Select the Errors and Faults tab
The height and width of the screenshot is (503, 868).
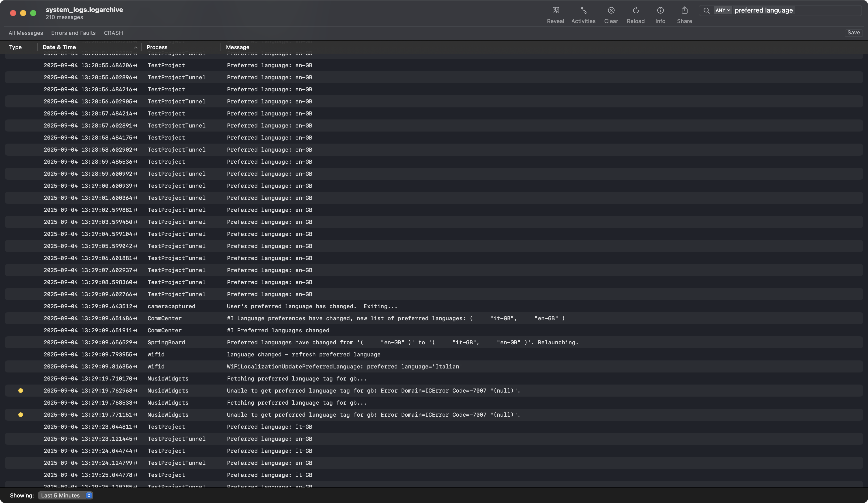click(73, 33)
